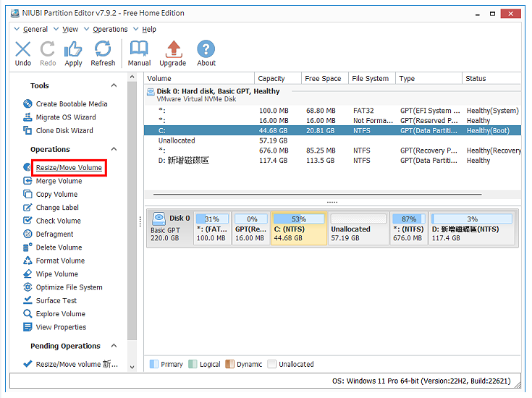Viewport: 532px width, 398px height.
Task: Open the About question mark icon
Action: (206, 49)
